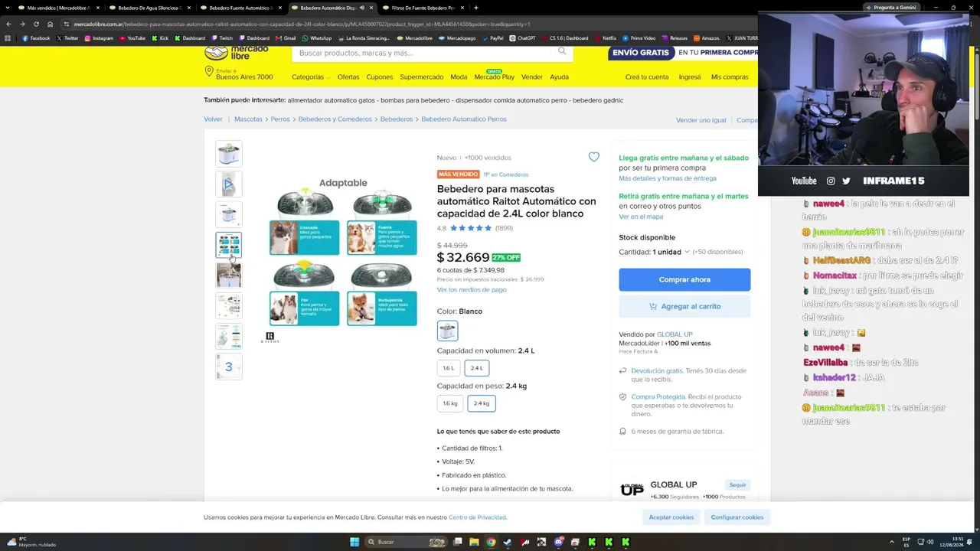Image resolution: width=980 pixels, height=551 pixels.
Task: Click the Mercado Libre logo
Action: click(x=236, y=52)
